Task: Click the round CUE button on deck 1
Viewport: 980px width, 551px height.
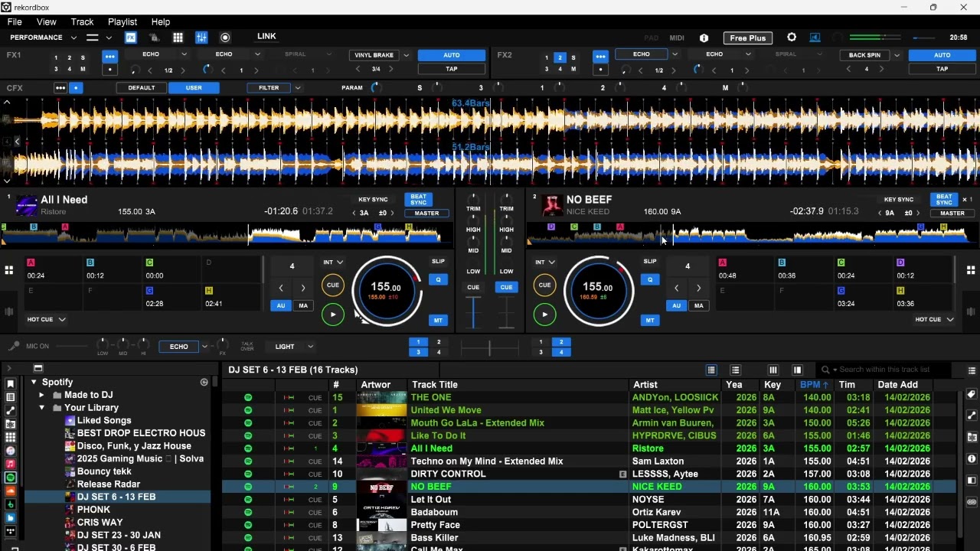Action: pyautogui.click(x=332, y=285)
